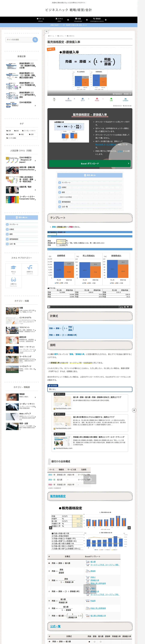
Task: Save the article to Pocket
Action: click(97, 99)
